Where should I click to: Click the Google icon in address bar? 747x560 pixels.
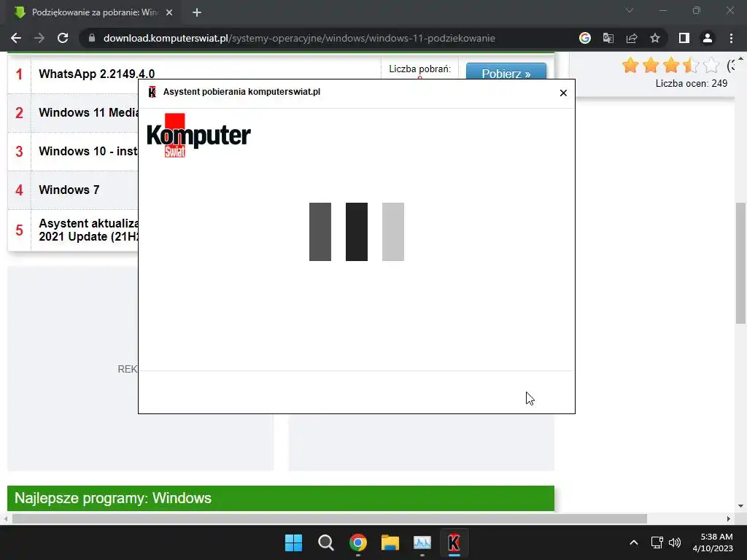[585, 38]
